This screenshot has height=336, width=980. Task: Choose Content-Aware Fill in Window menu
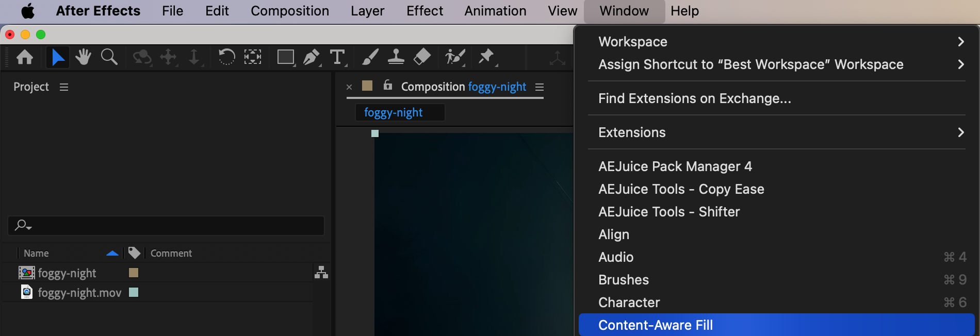[x=777, y=325]
